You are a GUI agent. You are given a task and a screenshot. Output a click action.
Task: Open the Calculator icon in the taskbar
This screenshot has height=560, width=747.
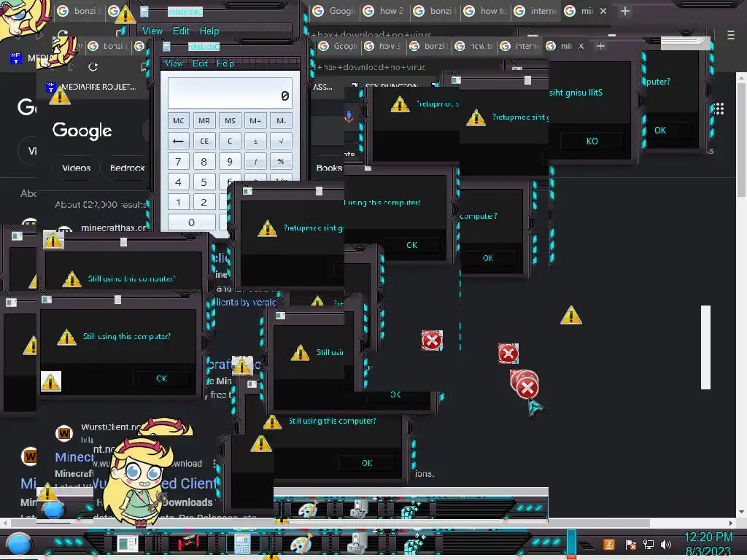click(x=242, y=543)
